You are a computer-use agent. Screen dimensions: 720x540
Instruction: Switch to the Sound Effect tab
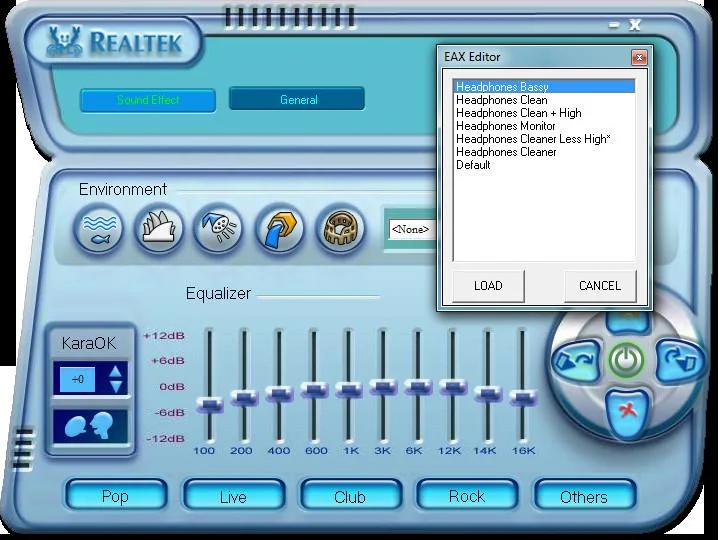coord(148,100)
